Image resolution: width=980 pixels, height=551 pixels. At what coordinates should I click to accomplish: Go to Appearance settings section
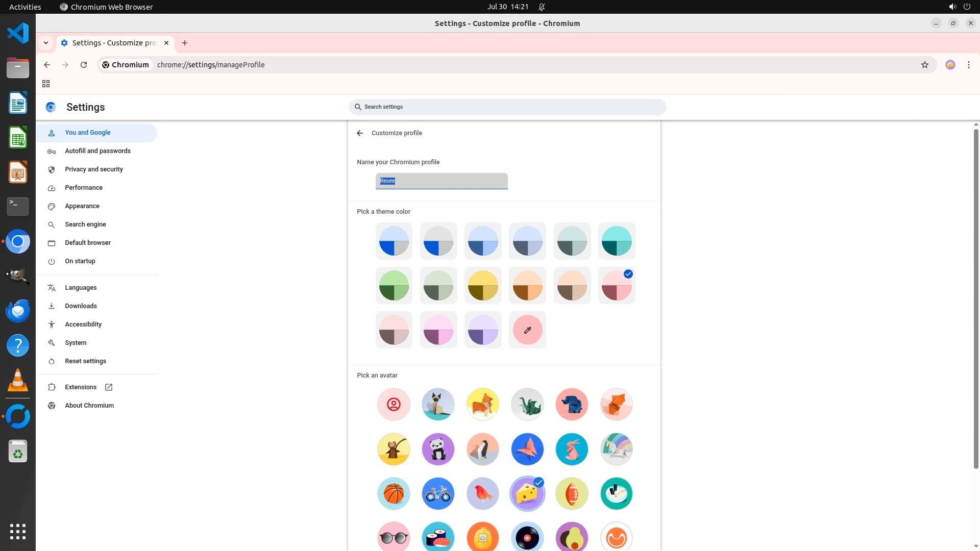pos(82,206)
